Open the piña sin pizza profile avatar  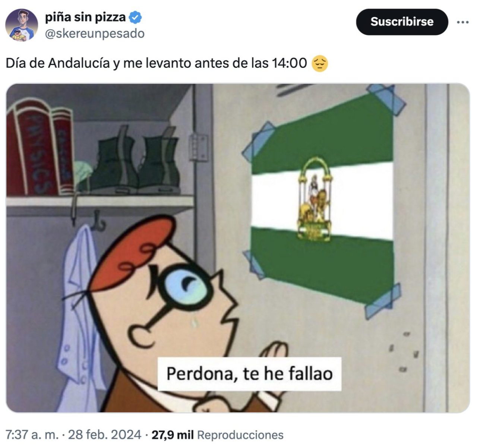[x=22, y=25]
